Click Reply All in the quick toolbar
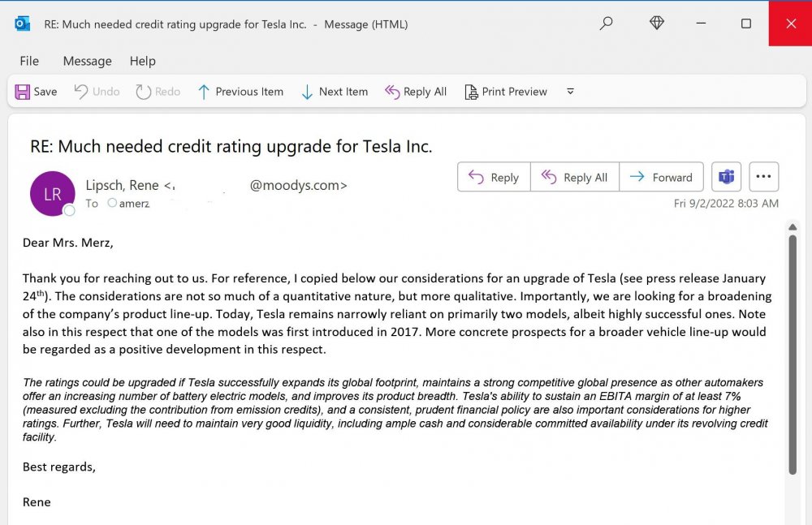812x525 pixels. click(416, 92)
